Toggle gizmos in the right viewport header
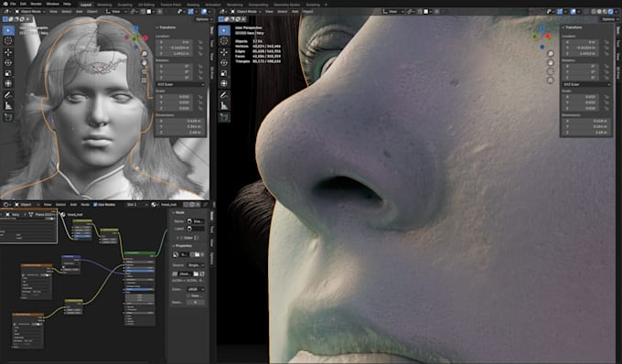 coord(560,12)
